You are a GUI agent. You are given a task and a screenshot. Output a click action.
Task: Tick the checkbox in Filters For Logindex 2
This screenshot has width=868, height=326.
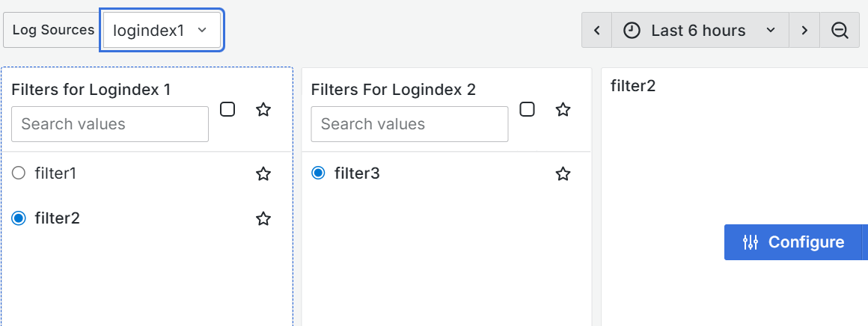click(x=527, y=109)
